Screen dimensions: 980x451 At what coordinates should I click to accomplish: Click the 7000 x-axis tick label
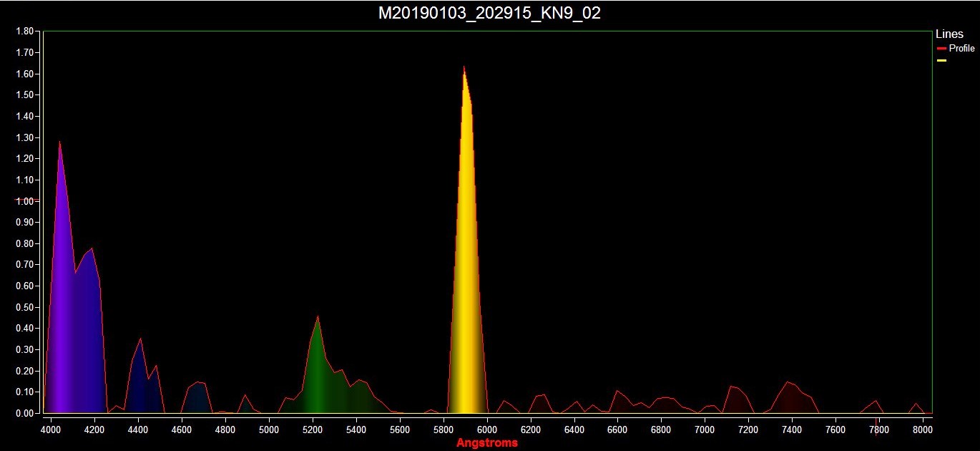(x=705, y=430)
